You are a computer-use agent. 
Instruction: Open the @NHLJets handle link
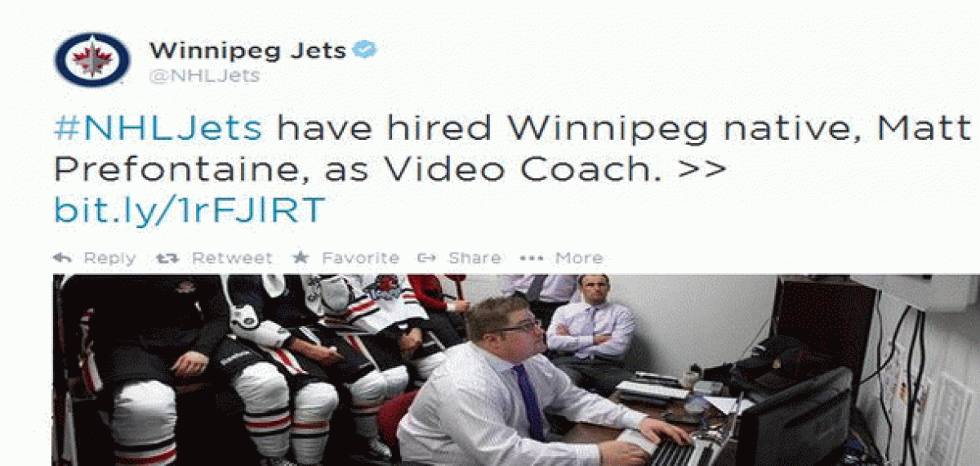click(x=204, y=76)
